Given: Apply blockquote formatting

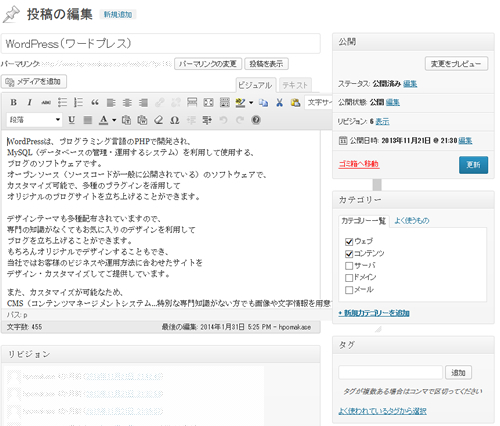Looking at the screenshot, I should (95, 102).
